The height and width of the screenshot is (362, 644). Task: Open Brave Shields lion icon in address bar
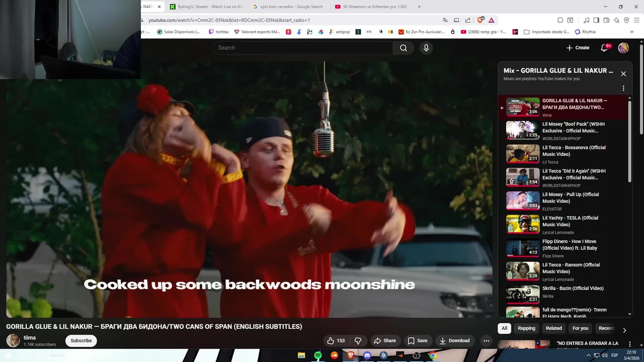point(480,20)
